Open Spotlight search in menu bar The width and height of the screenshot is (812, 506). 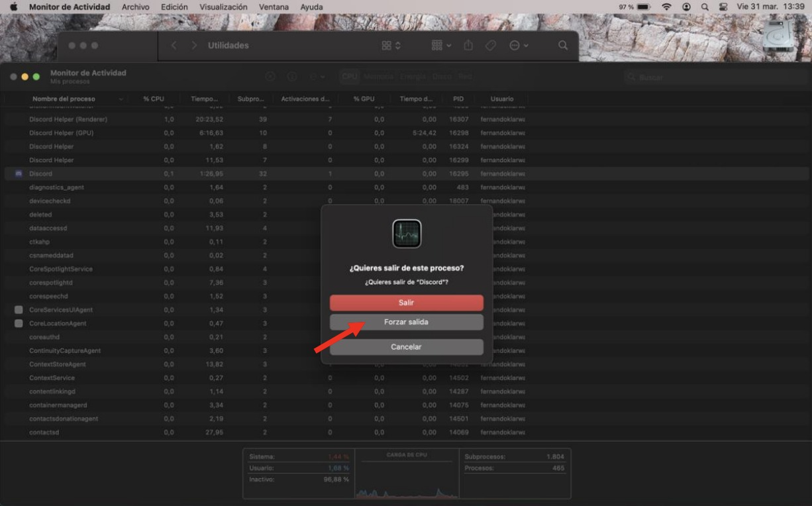point(705,7)
